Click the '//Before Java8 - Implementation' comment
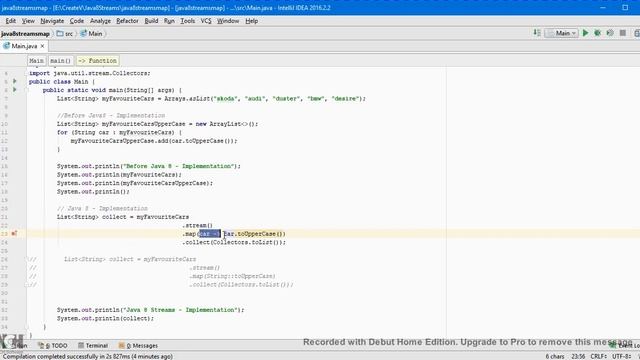This screenshot has width=640, height=360. click(111, 116)
